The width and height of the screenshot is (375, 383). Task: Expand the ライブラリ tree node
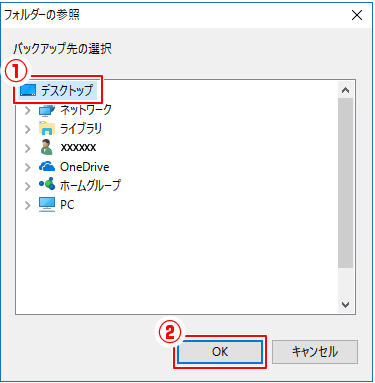coord(28,129)
